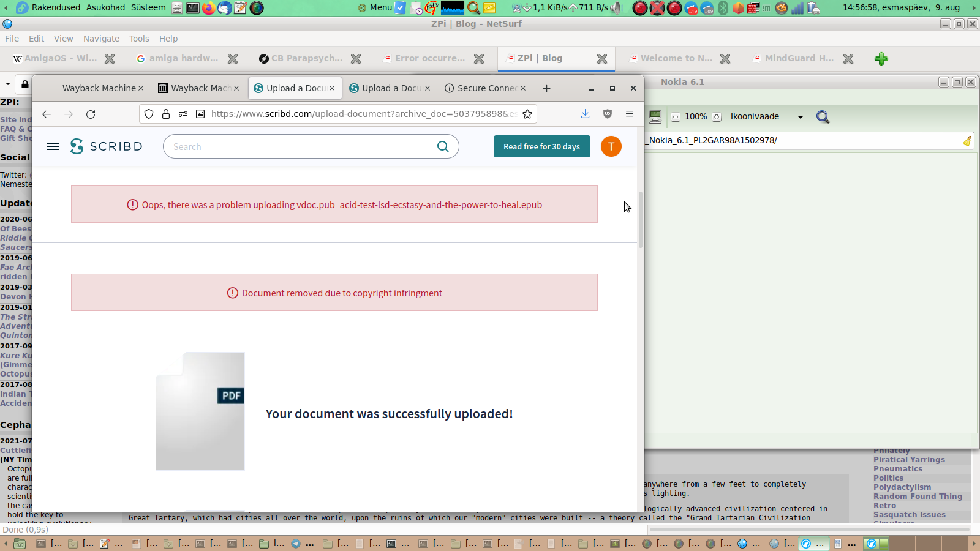The image size is (980, 551).
Task: Open the Asukohad places menu
Action: click(x=105, y=7)
